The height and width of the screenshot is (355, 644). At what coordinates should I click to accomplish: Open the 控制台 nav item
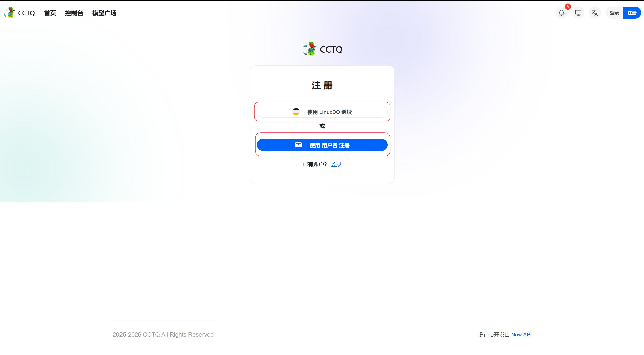click(74, 13)
